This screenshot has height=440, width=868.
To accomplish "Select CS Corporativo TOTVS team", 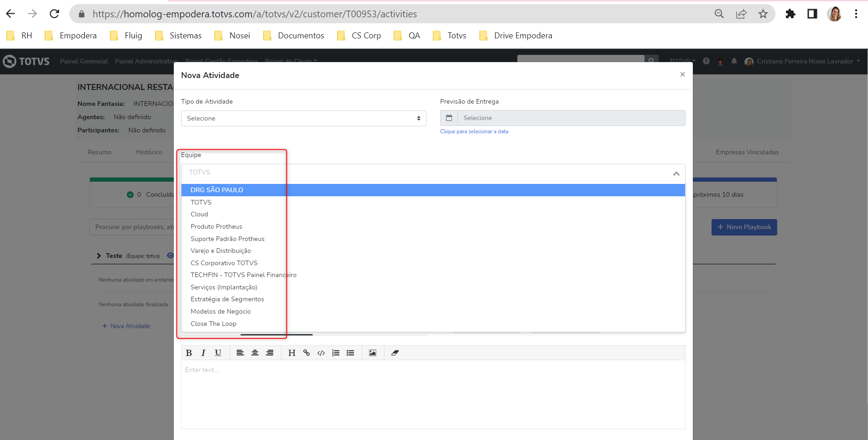I will click(433, 263).
